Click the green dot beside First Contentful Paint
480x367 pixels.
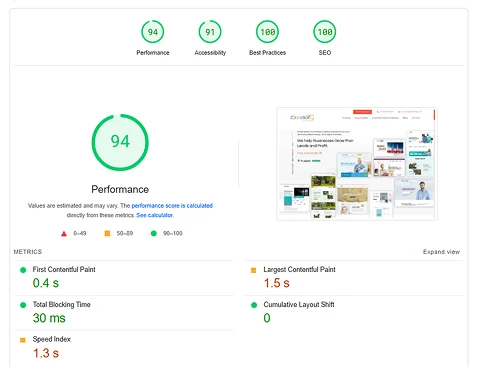[x=23, y=270]
